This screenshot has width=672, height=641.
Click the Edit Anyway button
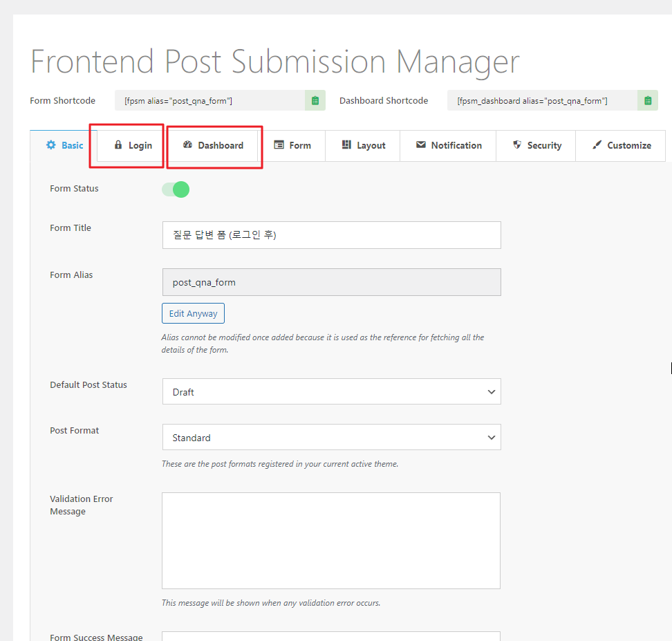click(x=194, y=313)
